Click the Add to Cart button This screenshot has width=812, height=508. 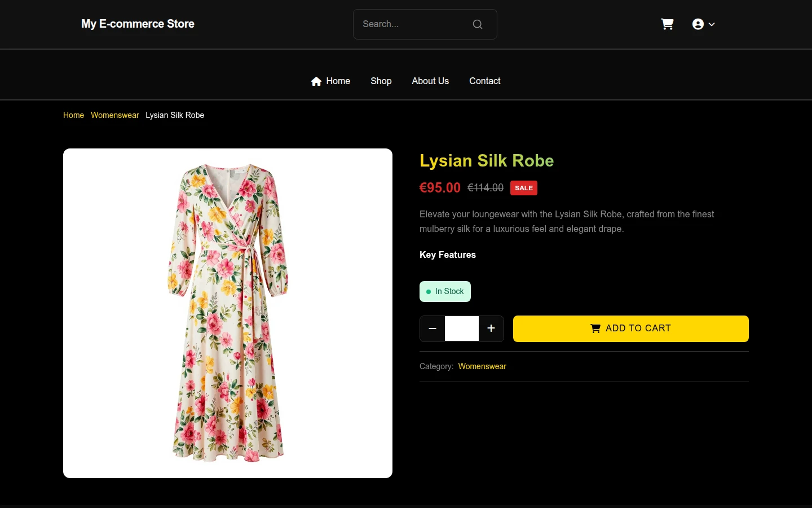pyautogui.click(x=631, y=329)
